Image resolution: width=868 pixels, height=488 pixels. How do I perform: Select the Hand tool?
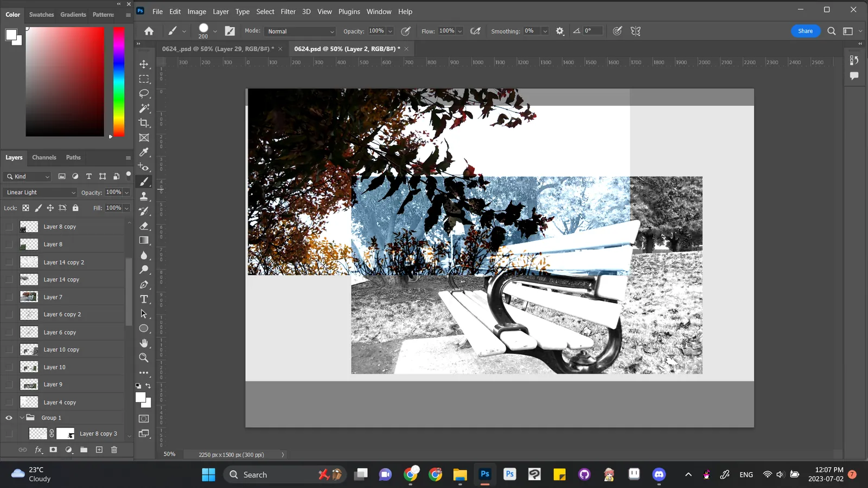coord(144,343)
